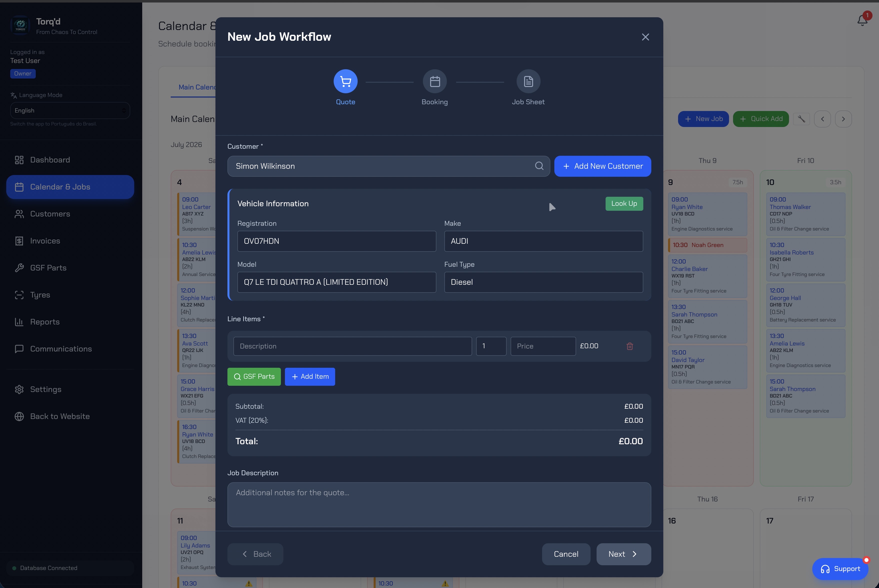Viewport: 879px width, 588px height.
Task: Click the Add Item button
Action: (310, 377)
